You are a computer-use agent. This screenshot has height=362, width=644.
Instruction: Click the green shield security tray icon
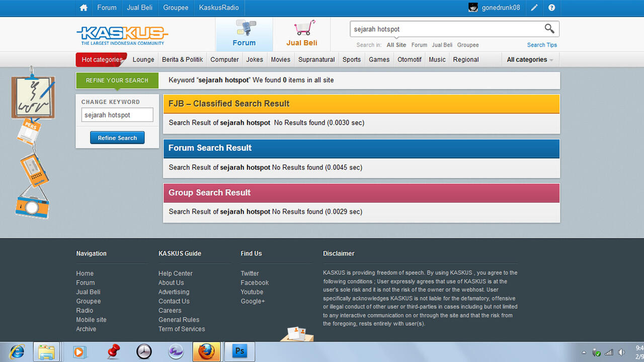click(x=596, y=352)
